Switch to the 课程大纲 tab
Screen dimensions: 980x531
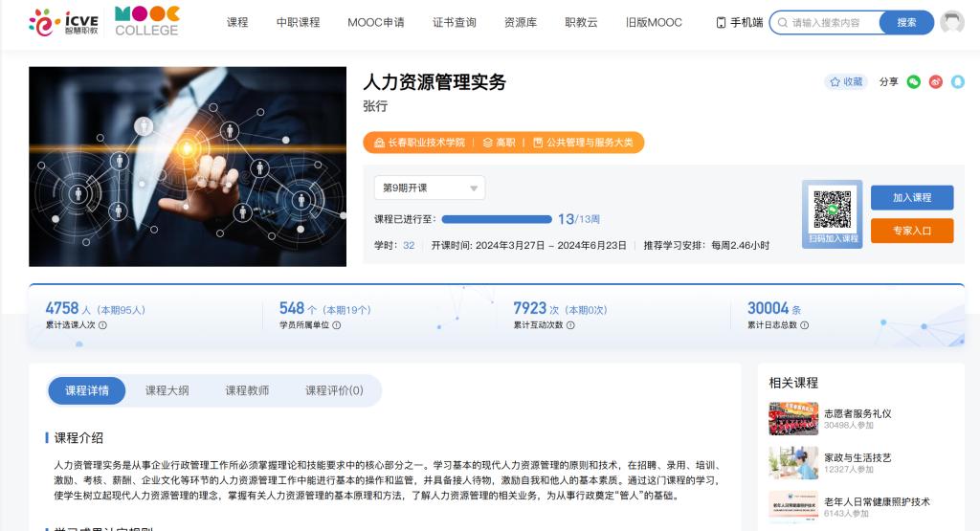click(x=167, y=390)
